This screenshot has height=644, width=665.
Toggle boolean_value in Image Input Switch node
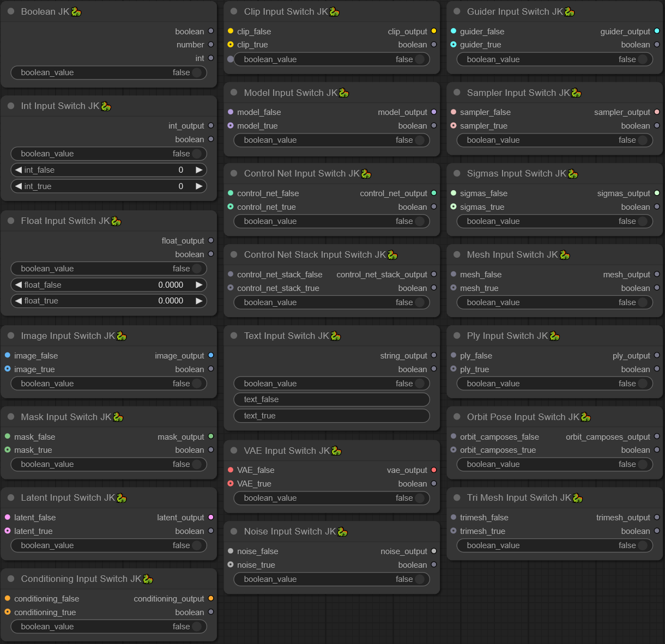(109, 384)
